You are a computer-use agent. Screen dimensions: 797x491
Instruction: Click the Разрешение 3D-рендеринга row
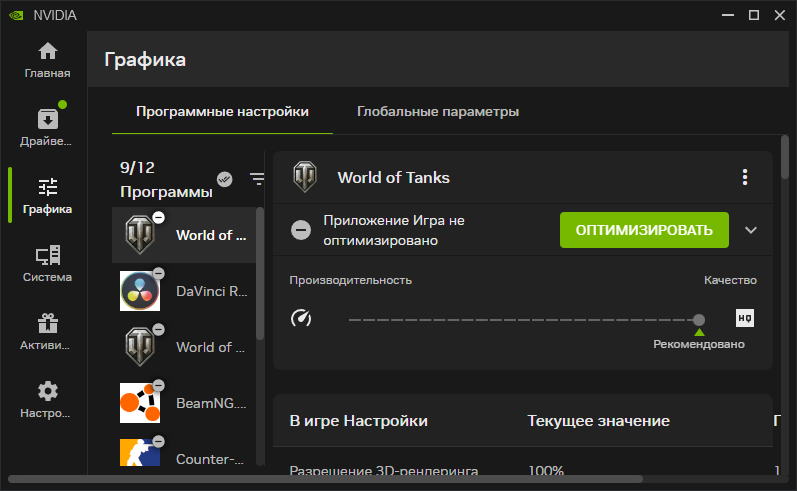click(384, 470)
